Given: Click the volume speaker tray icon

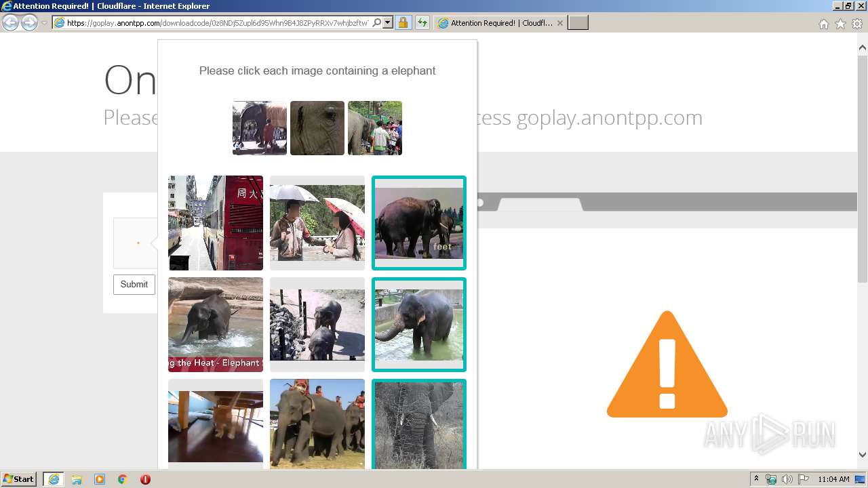Looking at the screenshot, I should [787, 479].
